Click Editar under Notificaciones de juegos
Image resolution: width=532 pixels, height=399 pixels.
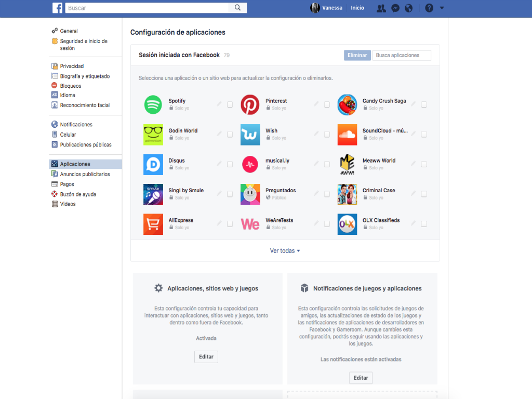coord(361,378)
